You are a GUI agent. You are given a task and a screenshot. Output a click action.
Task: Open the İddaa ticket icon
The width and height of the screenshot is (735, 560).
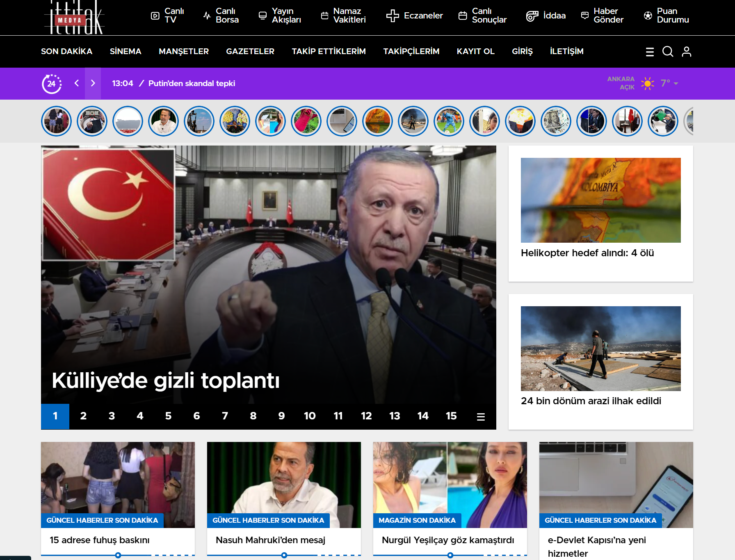pyautogui.click(x=532, y=16)
